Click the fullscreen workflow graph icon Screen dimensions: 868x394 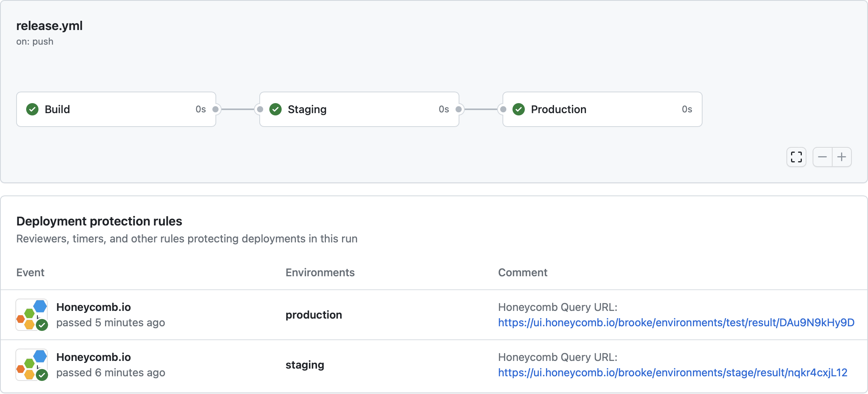(x=796, y=157)
